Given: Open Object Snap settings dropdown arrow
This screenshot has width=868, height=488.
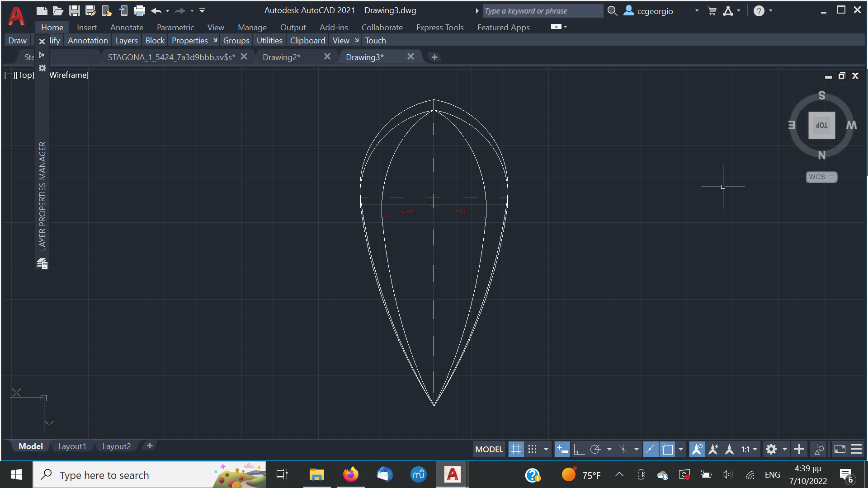Looking at the screenshot, I should pos(681,449).
